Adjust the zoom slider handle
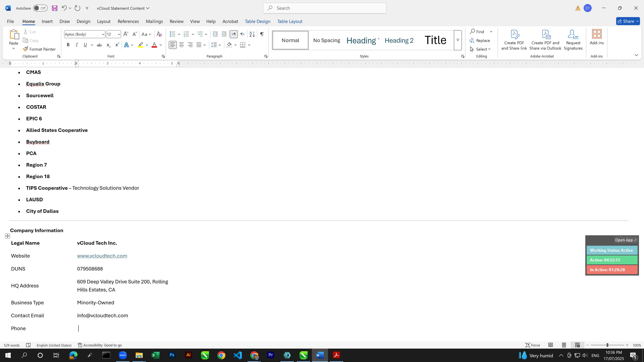Viewport: 644px width, 362px height. 607,345
